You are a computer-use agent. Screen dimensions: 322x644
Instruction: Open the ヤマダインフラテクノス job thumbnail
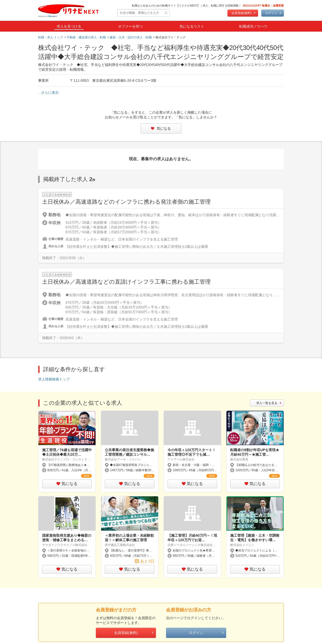tap(67, 513)
